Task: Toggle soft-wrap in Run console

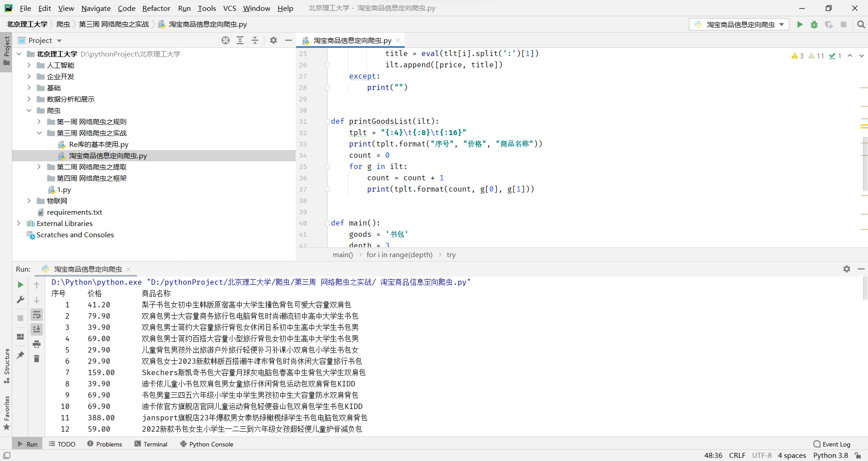Action: coord(37,315)
